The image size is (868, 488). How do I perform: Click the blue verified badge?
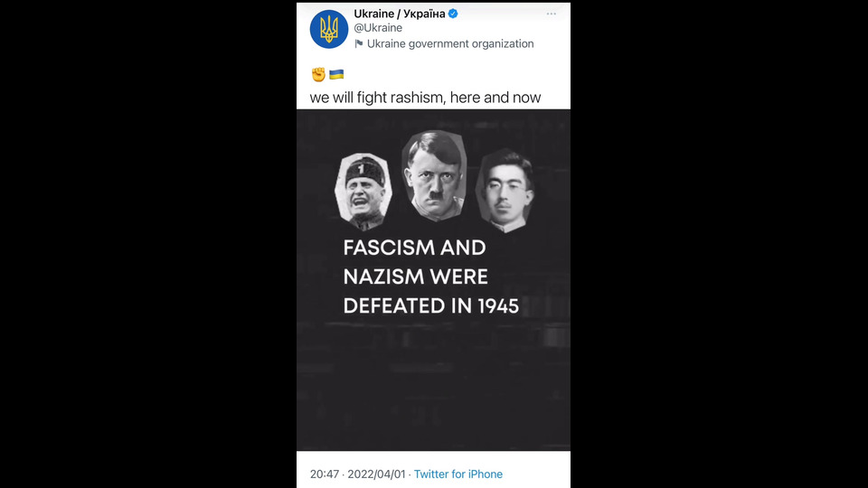point(453,14)
